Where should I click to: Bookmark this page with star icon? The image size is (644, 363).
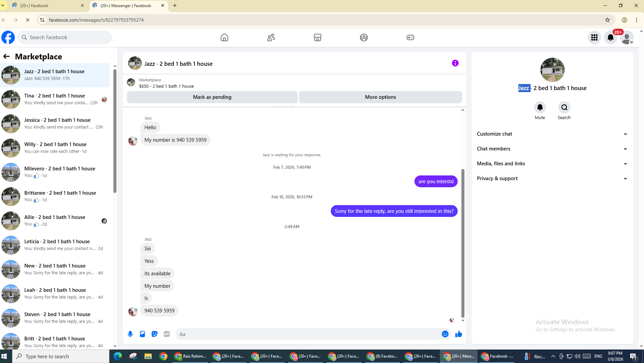[x=608, y=20]
